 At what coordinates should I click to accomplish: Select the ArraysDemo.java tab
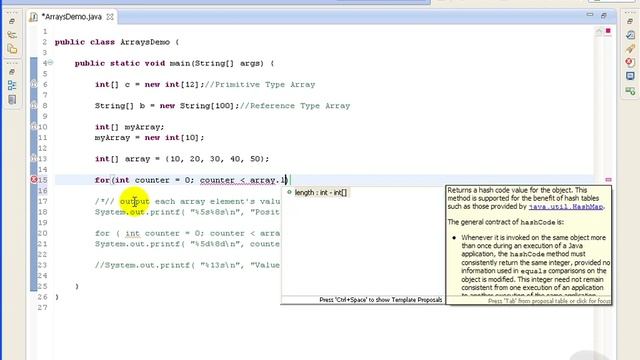tap(72, 17)
